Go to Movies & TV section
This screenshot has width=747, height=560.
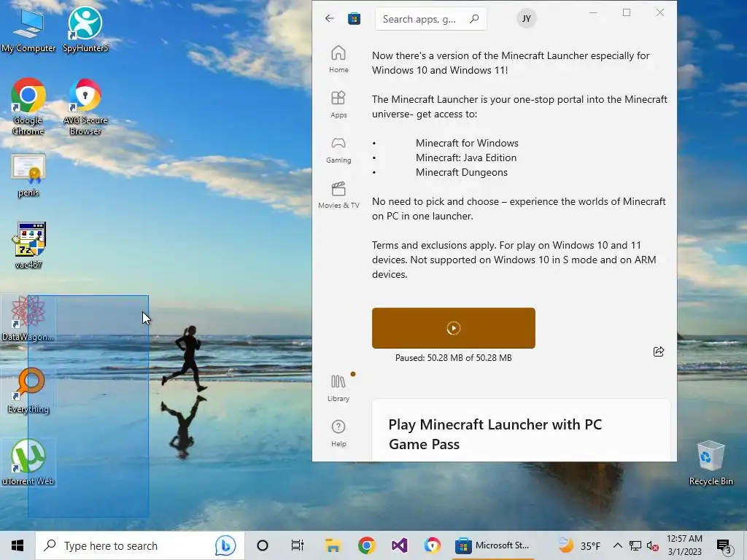click(x=338, y=195)
